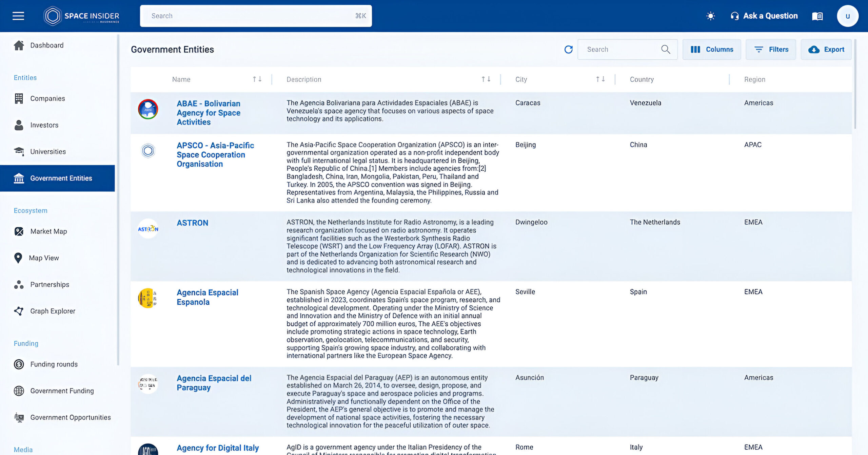
Task: Click the ABAE logo thumbnail
Action: click(148, 109)
